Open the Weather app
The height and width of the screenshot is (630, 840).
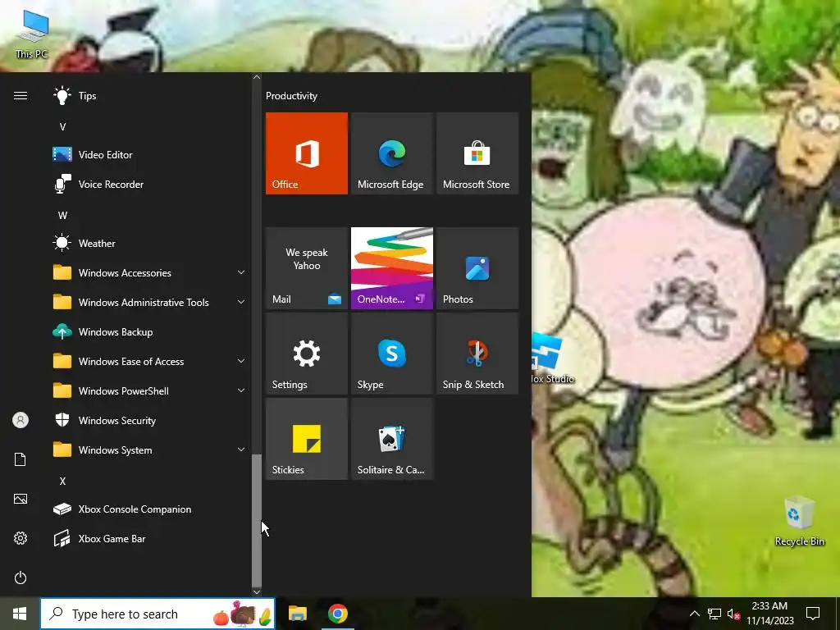(x=150, y=243)
